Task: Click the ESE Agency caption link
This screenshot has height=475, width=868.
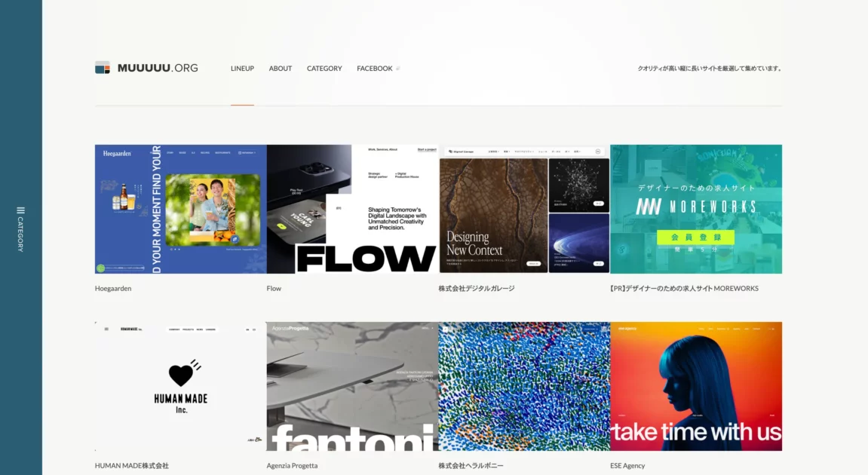Action: [627, 466]
